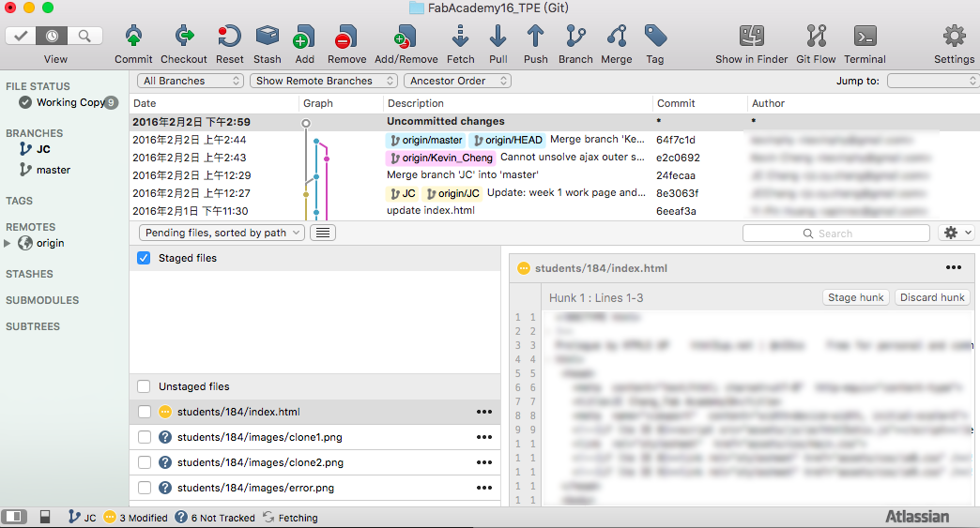Image resolution: width=980 pixels, height=528 pixels.
Task: Switch to log history clock view
Action: click(52, 36)
